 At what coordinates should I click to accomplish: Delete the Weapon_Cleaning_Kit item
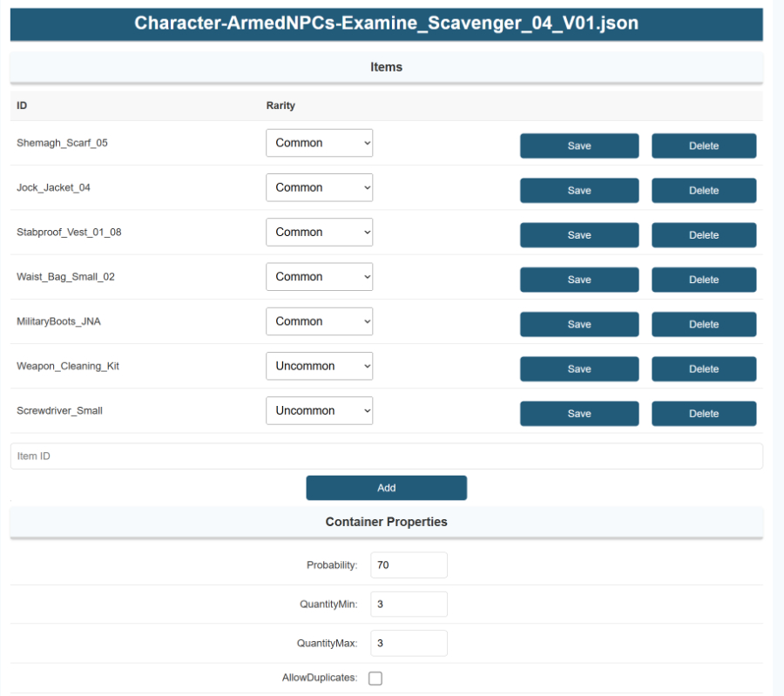(x=703, y=369)
